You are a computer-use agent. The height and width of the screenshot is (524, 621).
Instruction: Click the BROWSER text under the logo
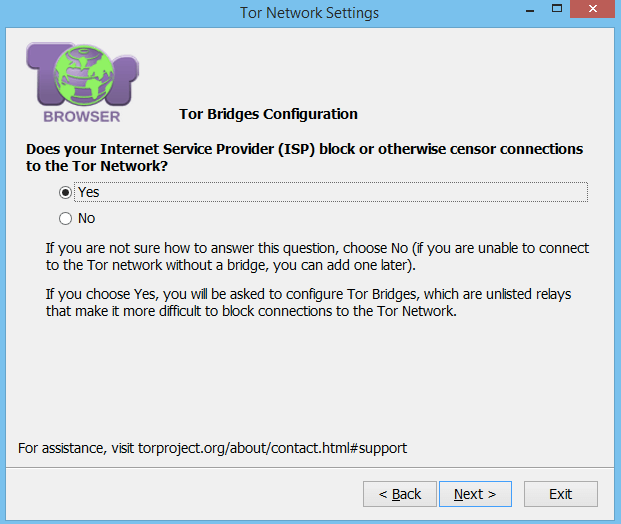[x=84, y=115]
